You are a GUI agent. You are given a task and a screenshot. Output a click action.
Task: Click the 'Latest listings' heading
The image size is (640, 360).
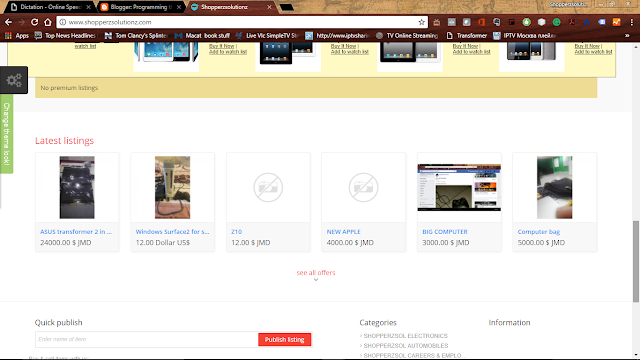click(x=64, y=140)
